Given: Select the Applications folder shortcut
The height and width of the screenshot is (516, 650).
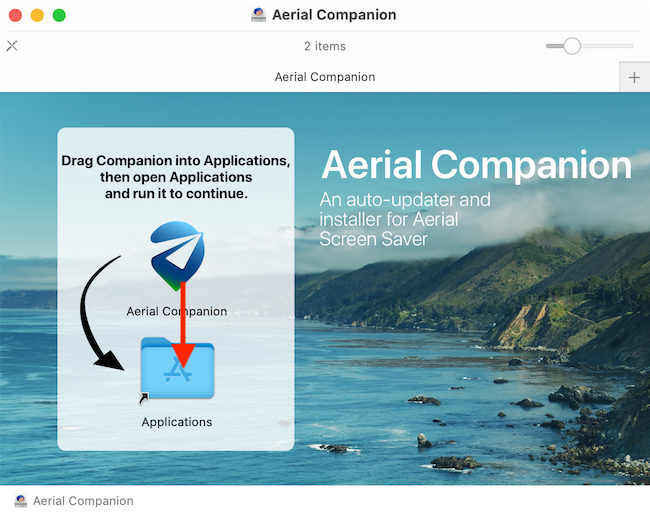Looking at the screenshot, I should 177,369.
